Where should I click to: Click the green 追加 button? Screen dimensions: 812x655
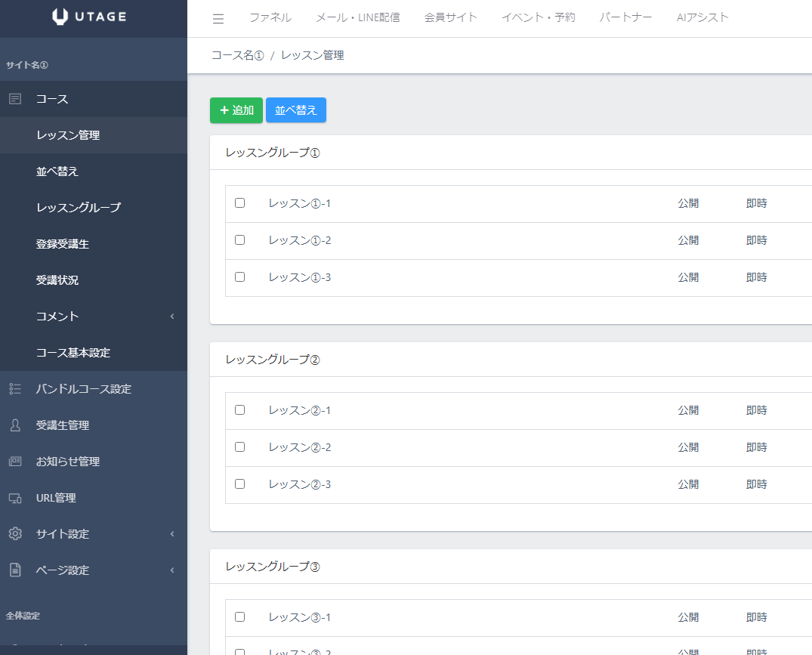236,110
